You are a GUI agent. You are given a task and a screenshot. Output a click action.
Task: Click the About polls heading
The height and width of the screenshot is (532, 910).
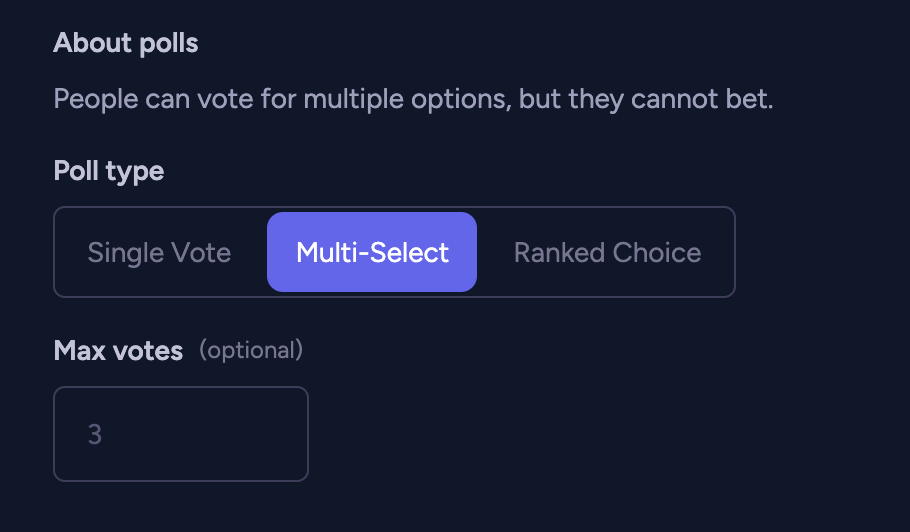pyautogui.click(x=126, y=44)
